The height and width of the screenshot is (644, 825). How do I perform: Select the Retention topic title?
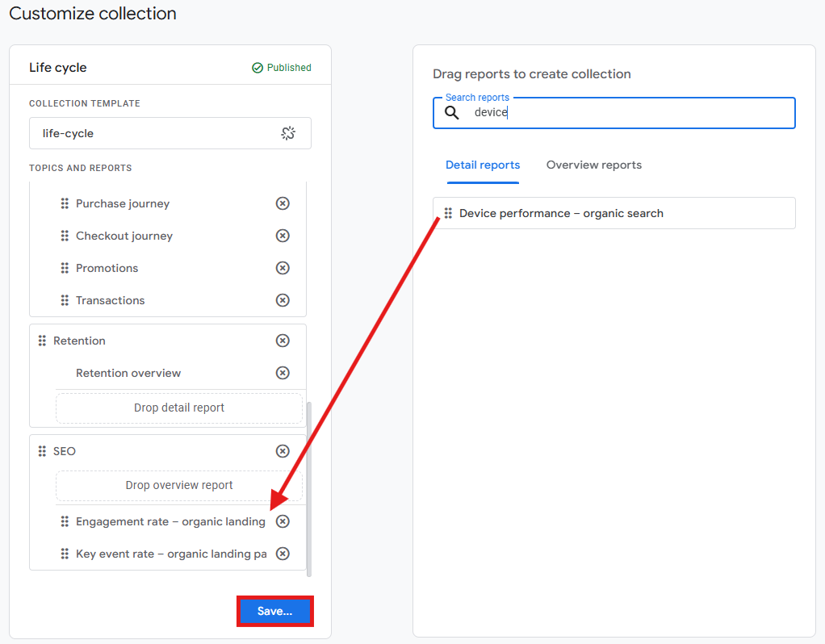pyautogui.click(x=79, y=341)
